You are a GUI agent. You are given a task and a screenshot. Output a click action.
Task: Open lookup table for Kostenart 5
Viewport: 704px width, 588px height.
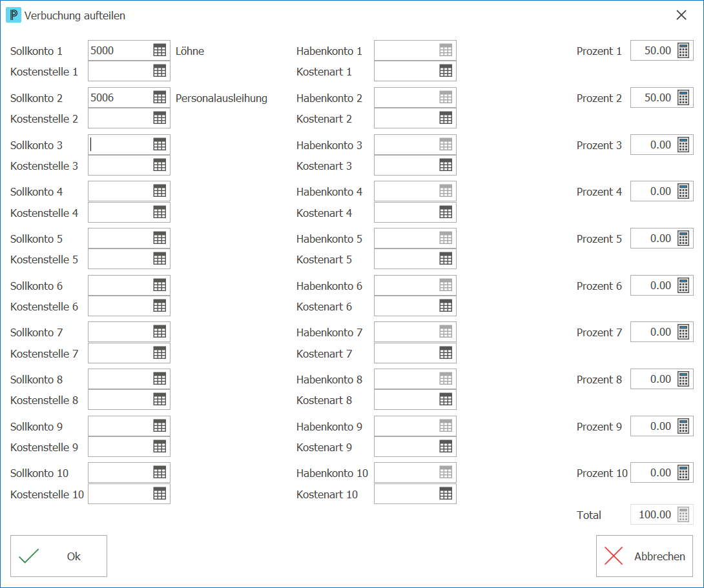[x=446, y=259]
